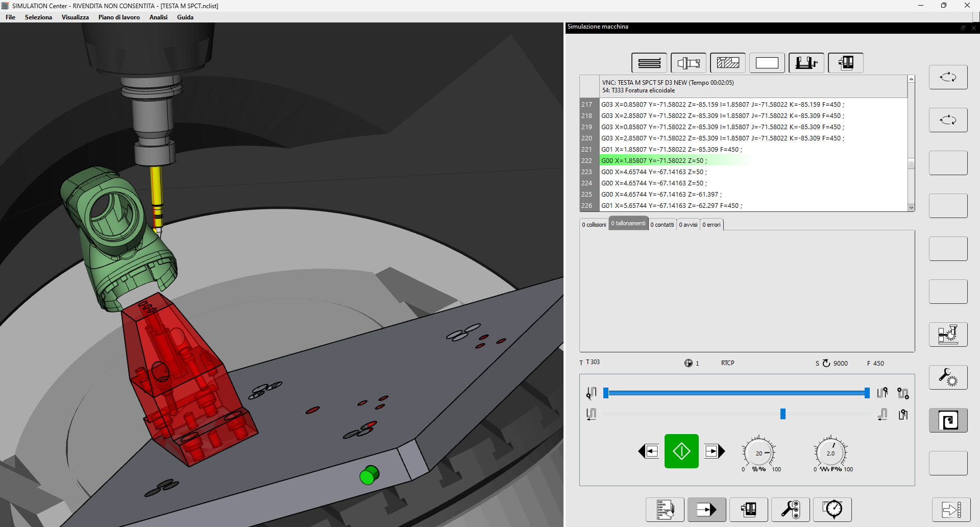
Task: Toggle NC path lines display button
Action: pyautogui.click(x=649, y=63)
